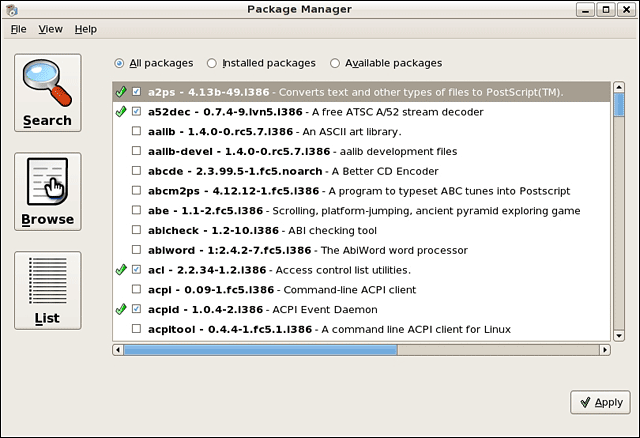Open the View menu

51,29
